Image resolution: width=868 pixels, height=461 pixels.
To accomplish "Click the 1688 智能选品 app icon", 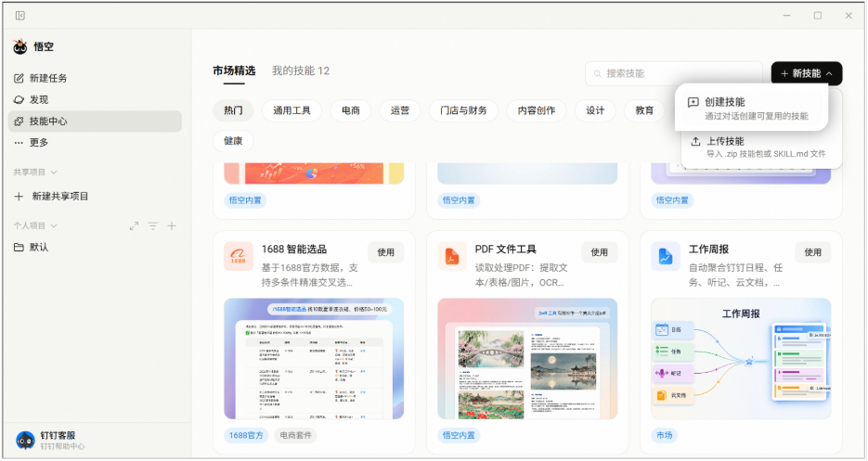I will point(239,257).
